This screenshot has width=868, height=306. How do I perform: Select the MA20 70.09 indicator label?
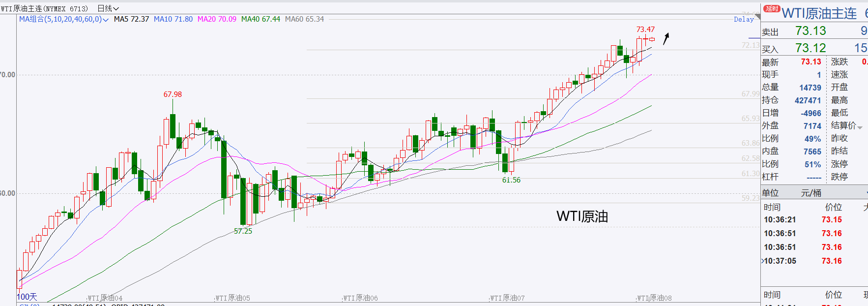click(217, 19)
